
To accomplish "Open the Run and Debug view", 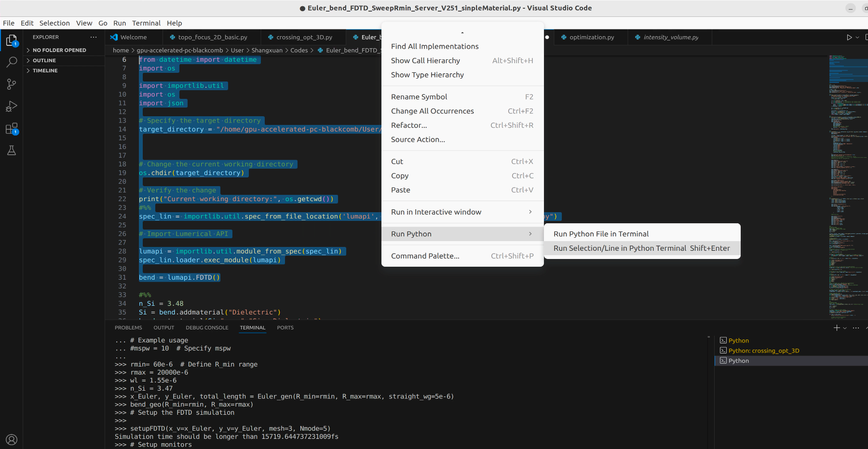I will tap(12, 107).
